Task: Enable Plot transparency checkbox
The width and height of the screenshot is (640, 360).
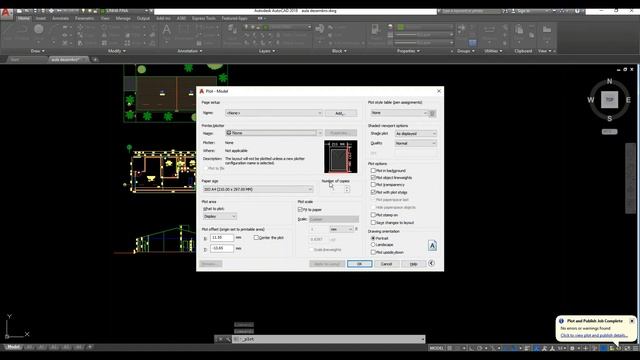Action: pyautogui.click(x=373, y=184)
